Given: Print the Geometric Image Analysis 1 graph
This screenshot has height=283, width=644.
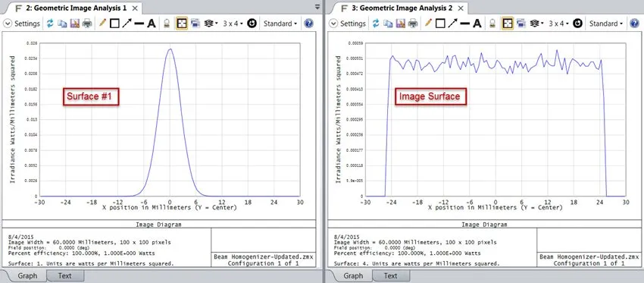Looking at the screenshot, I should [87, 24].
